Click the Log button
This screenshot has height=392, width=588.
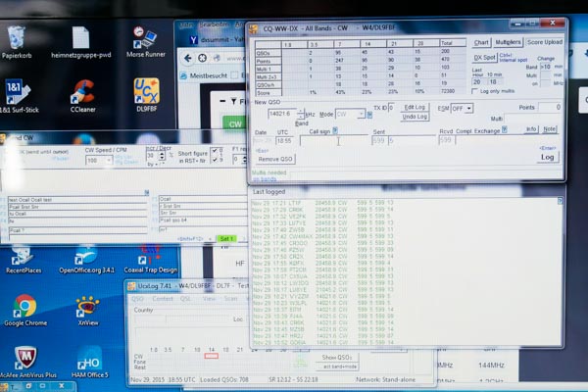point(547,156)
